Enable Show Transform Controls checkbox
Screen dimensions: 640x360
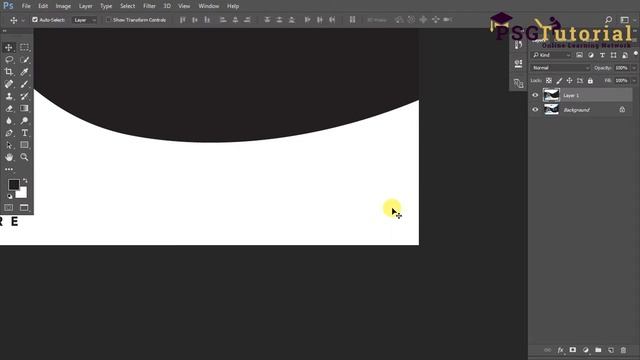[108, 20]
